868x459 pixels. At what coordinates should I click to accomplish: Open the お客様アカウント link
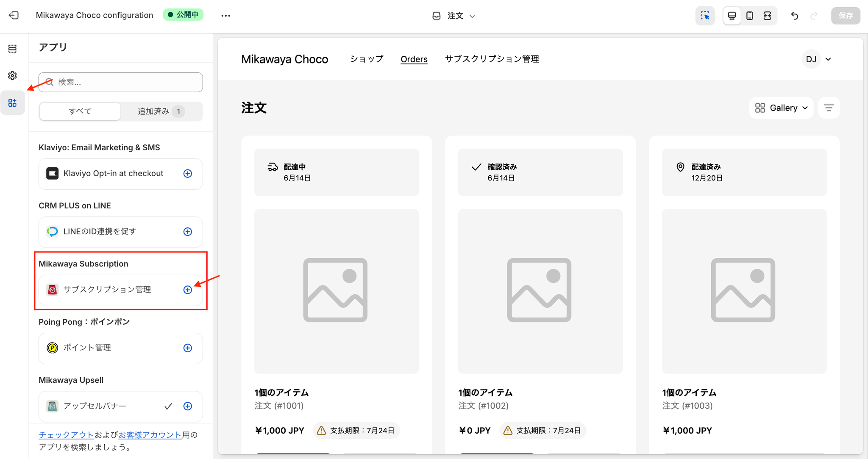[x=150, y=435]
